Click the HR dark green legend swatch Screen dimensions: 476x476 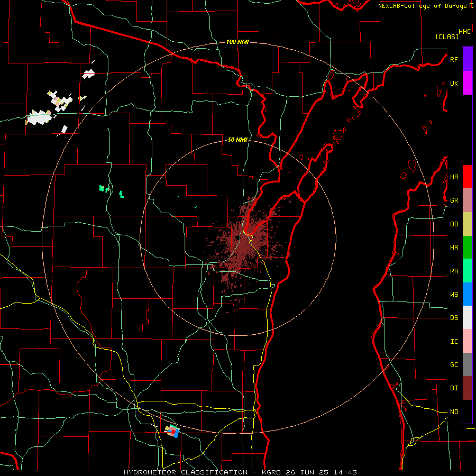pyautogui.click(x=467, y=248)
